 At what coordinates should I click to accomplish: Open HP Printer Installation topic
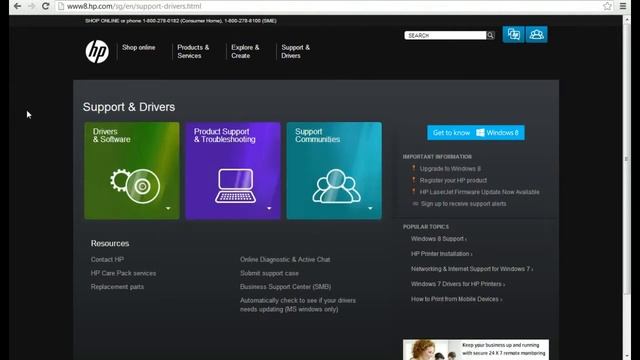point(441,254)
